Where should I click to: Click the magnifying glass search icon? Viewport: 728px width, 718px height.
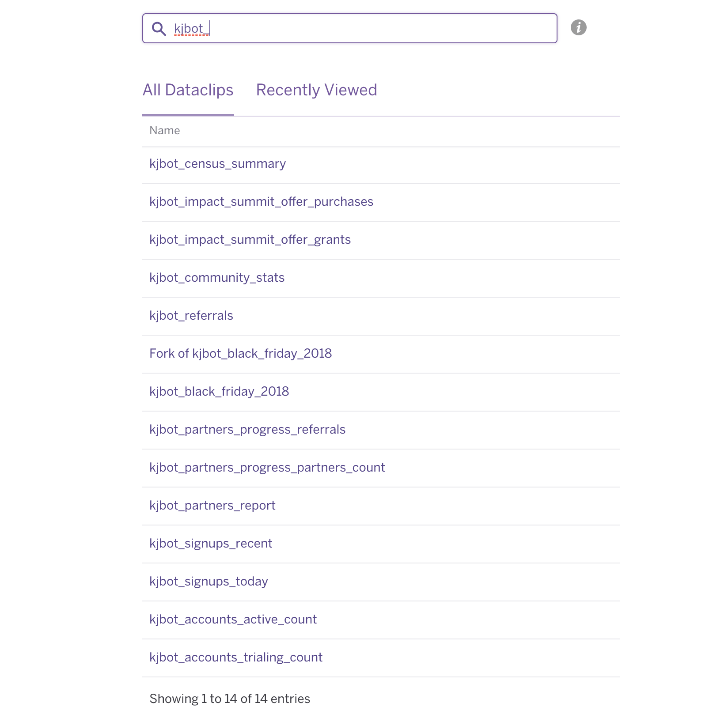coord(159,29)
